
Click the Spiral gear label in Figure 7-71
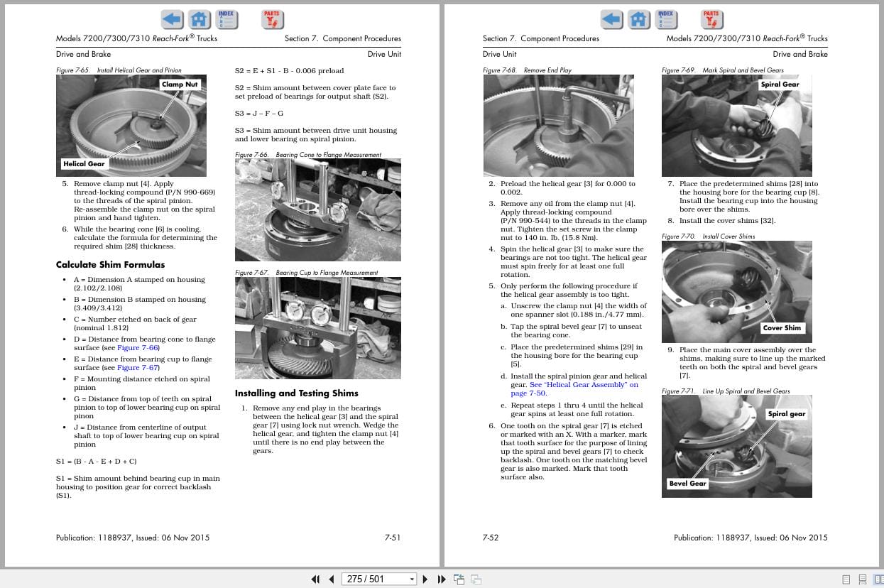tap(787, 414)
